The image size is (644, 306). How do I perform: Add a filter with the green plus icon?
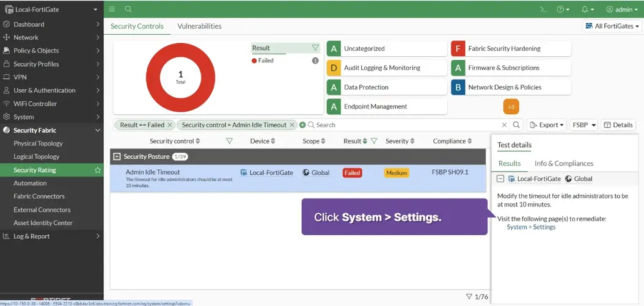[302, 125]
